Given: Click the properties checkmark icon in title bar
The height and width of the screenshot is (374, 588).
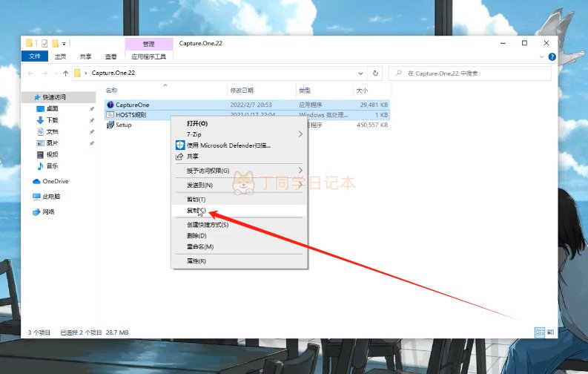Looking at the screenshot, I should (x=44, y=44).
